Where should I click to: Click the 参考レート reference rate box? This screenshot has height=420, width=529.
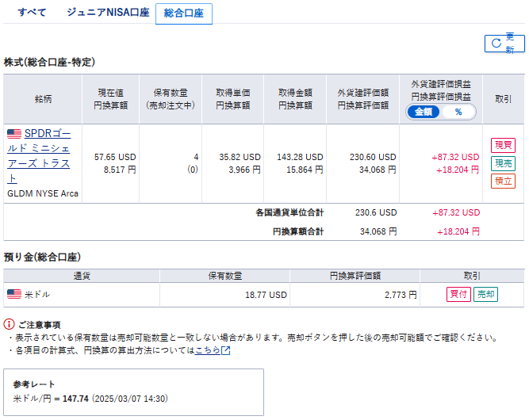point(133,392)
